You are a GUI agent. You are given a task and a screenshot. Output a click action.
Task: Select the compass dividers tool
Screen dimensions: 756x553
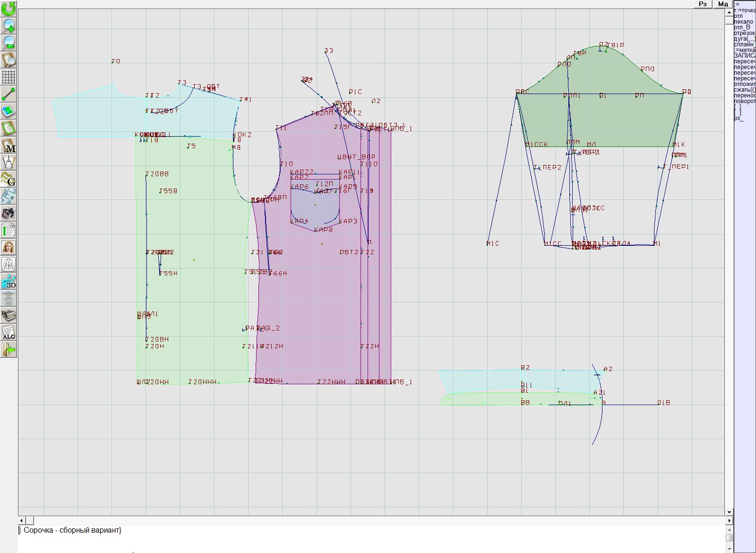tap(9, 163)
